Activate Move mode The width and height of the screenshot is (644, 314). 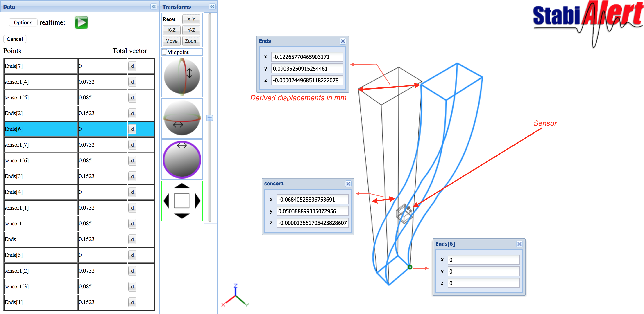pyautogui.click(x=172, y=41)
